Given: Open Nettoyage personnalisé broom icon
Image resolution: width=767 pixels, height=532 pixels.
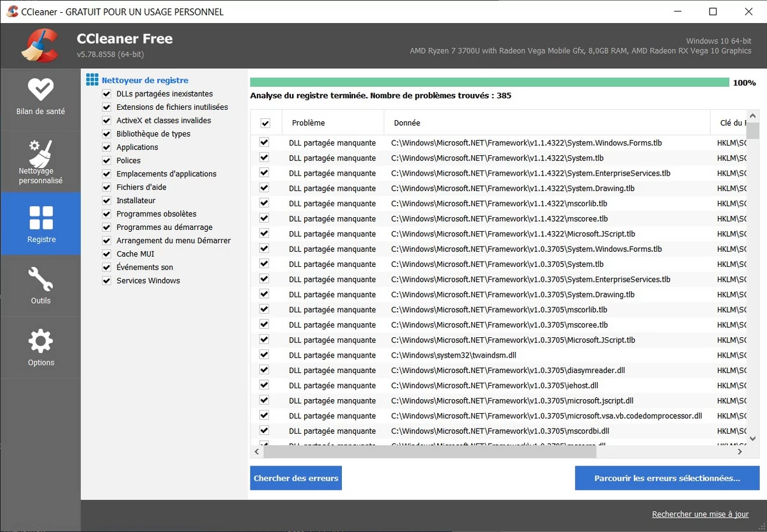Looking at the screenshot, I should (x=41, y=153).
